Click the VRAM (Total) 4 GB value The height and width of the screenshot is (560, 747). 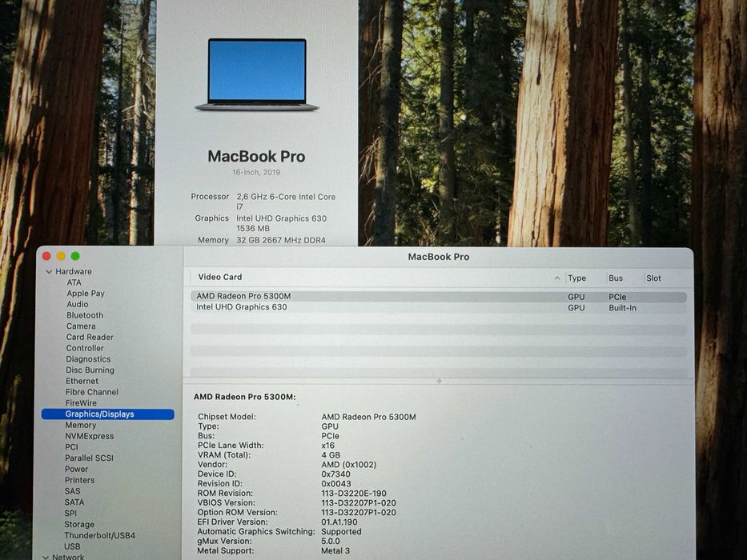click(331, 454)
